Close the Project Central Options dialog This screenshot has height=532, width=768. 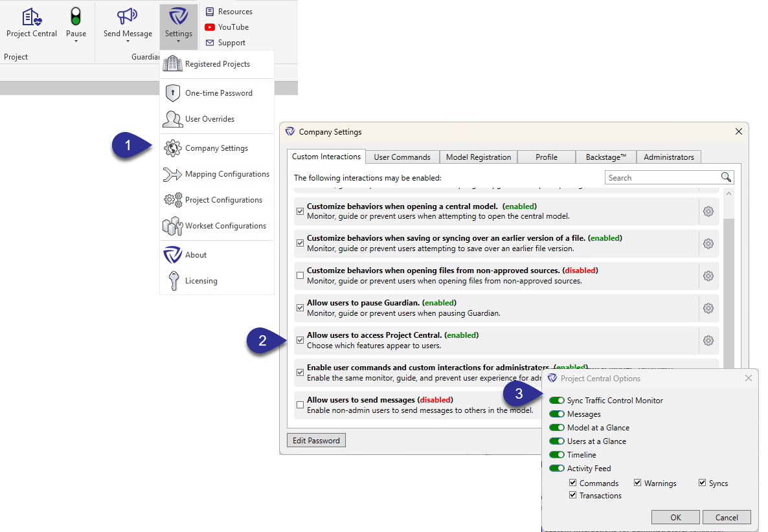(x=748, y=378)
